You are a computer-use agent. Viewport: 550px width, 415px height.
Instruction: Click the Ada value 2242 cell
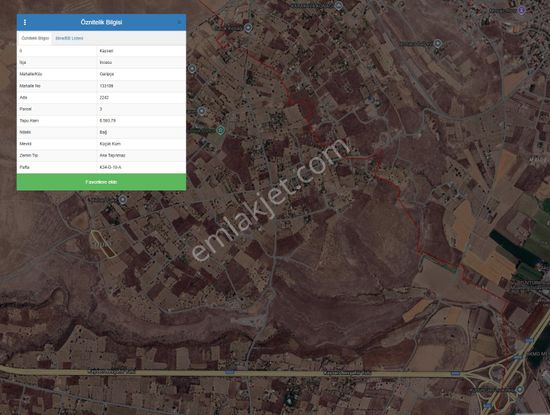point(104,98)
